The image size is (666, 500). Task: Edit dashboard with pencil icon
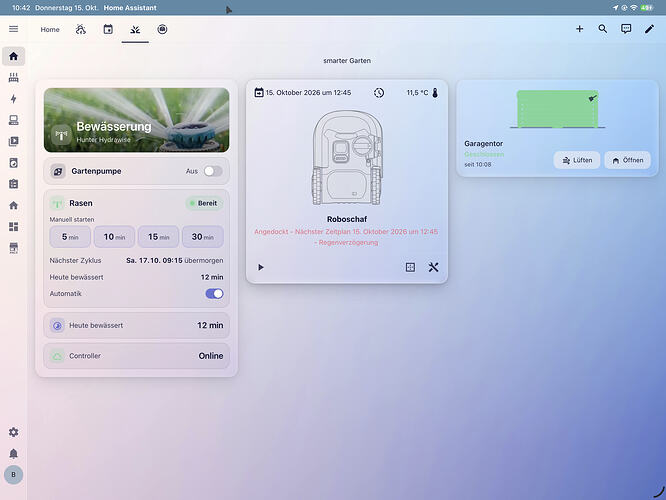coord(649,29)
